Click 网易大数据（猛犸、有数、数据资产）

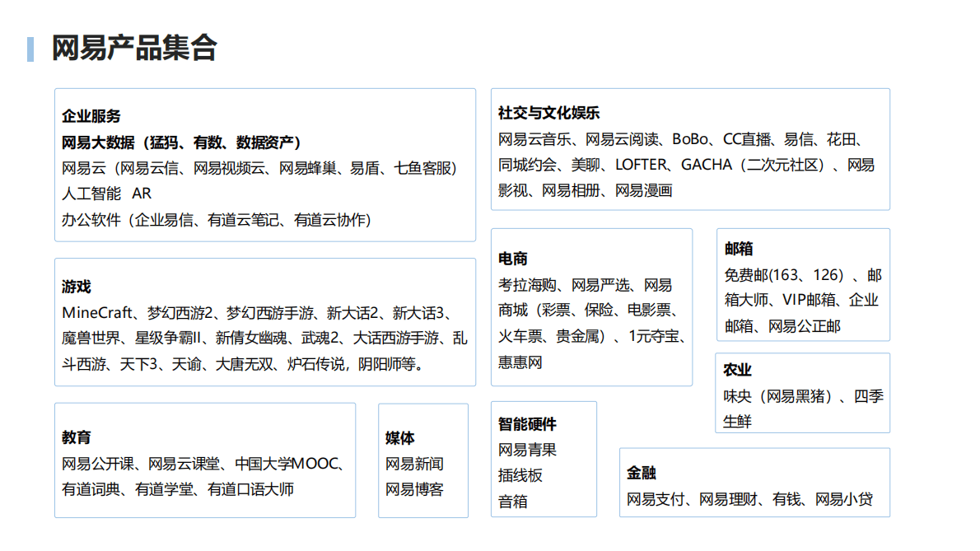pyautogui.click(x=181, y=142)
